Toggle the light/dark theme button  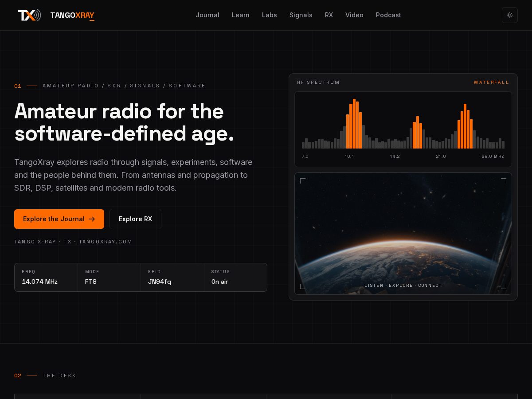[x=510, y=15]
